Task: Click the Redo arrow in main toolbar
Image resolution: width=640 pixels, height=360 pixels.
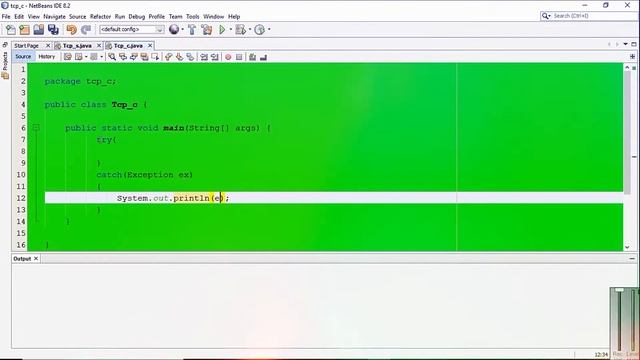Action: coord(86,29)
